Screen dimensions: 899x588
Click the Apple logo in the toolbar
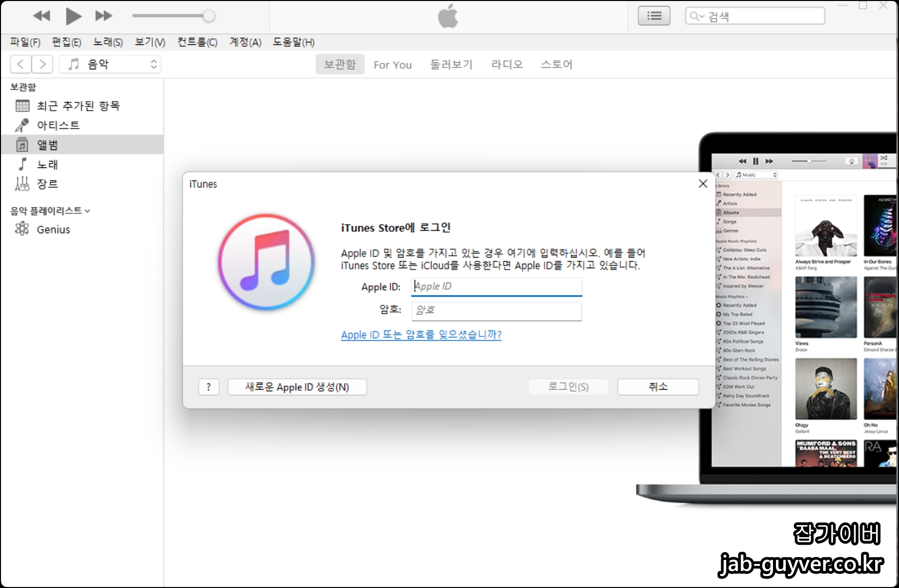[x=448, y=16]
